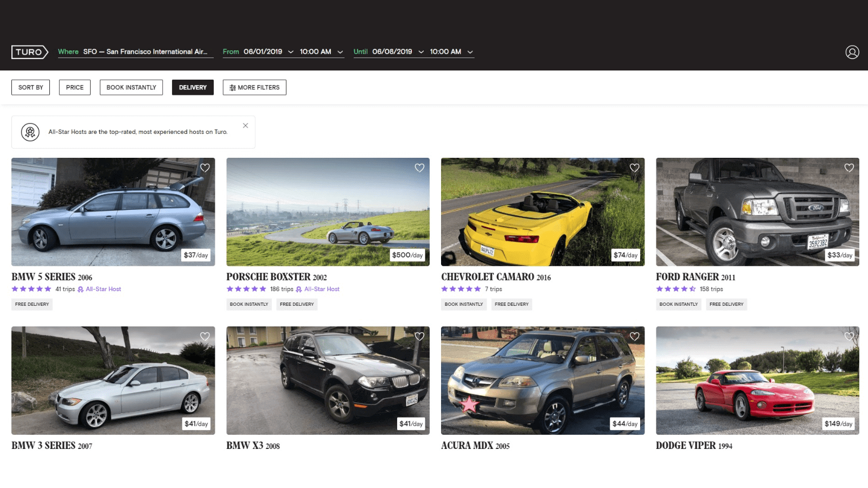
Task: Open the BMW 3 Series 2007 photo
Action: tap(113, 381)
